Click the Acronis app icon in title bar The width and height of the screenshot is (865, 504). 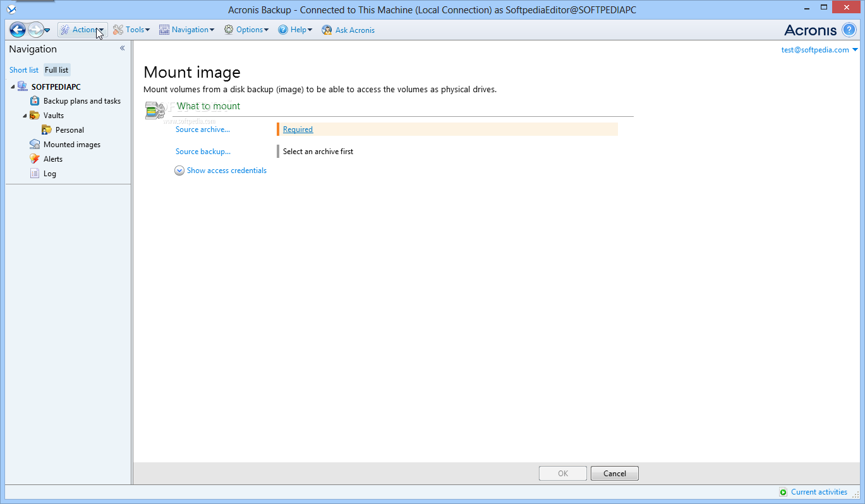click(x=11, y=9)
